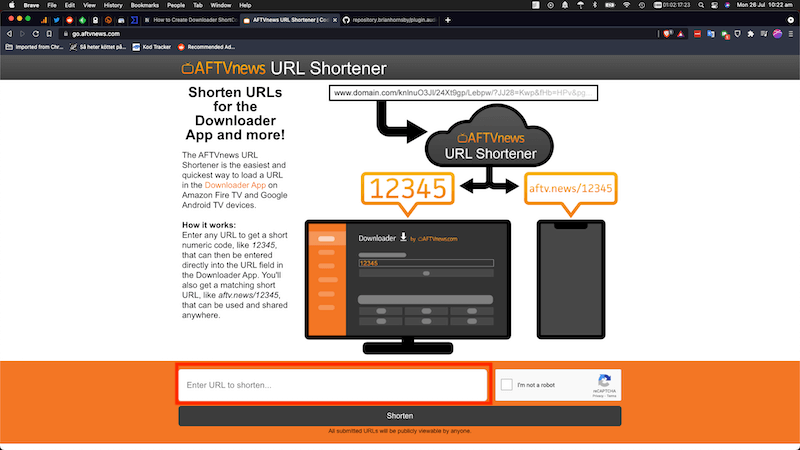Click the Brave Shields lion icon
The width and height of the screenshot is (800, 450).
668,34
